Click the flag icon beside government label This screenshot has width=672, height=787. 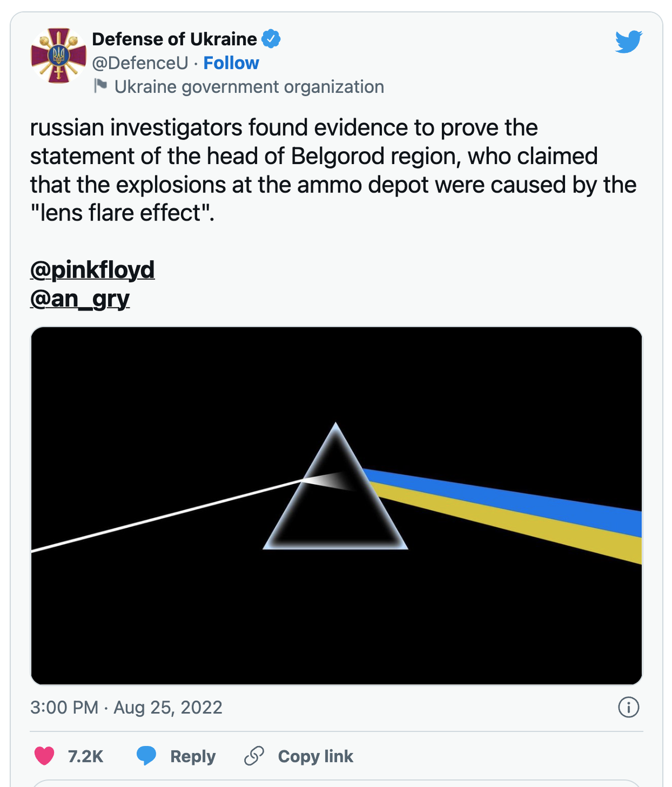[x=100, y=86]
